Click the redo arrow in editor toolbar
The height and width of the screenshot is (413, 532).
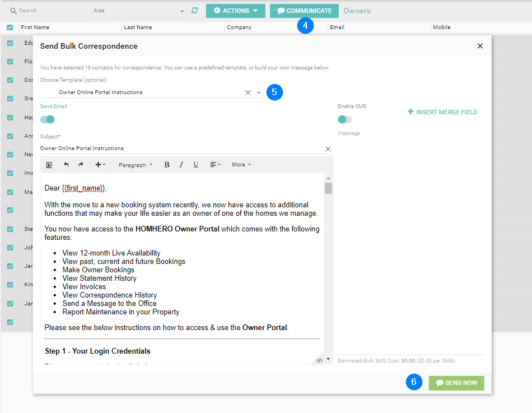81,165
